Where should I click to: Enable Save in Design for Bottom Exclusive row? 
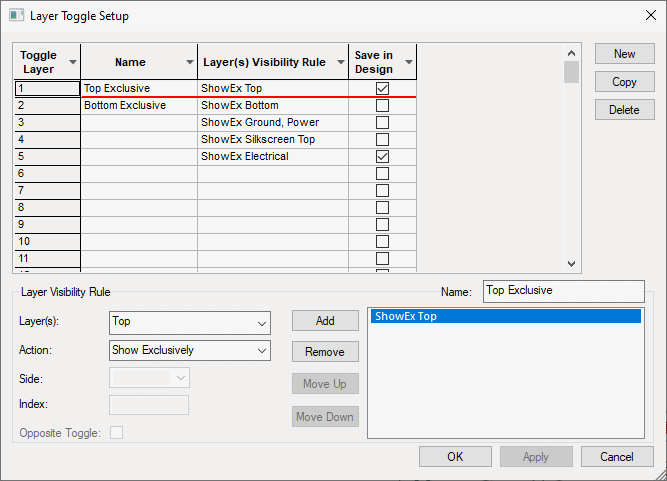pyautogui.click(x=382, y=106)
